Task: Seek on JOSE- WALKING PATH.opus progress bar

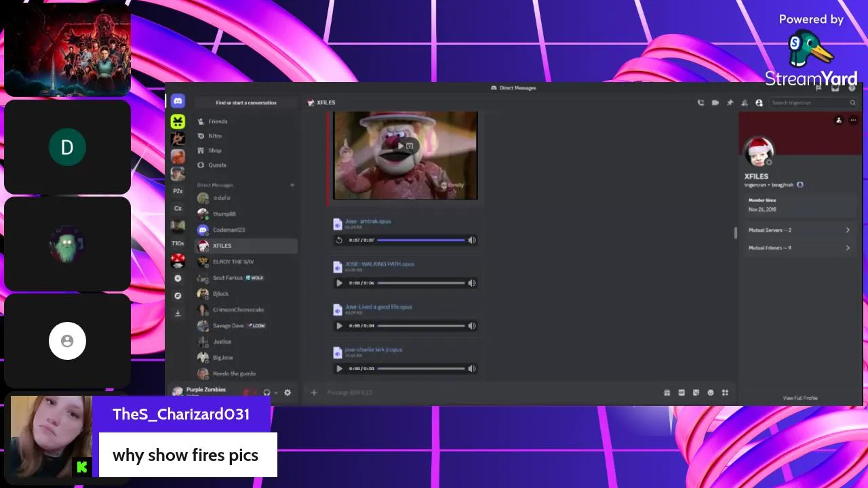Action: [421, 283]
